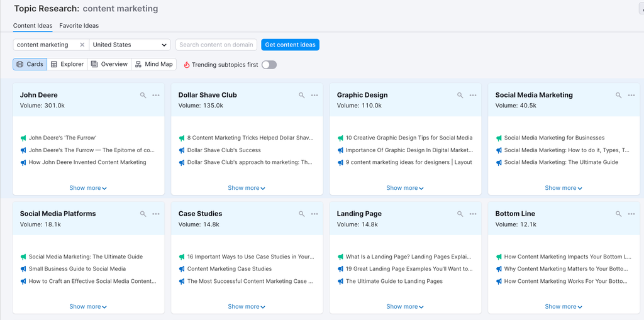Screen dimensions: 644x320
Task: Click search icon on Graphic Design card
Action: (x=460, y=96)
